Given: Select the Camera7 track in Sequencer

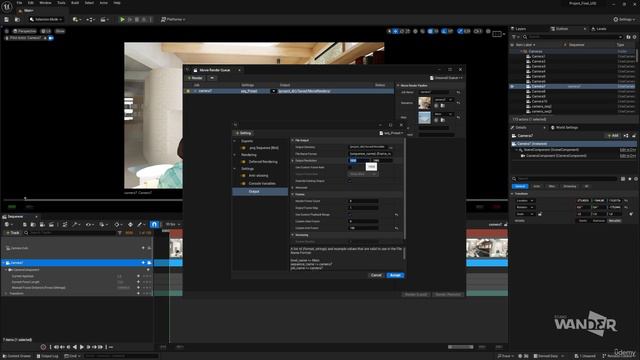Looking at the screenshot, I should (x=77, y=262).
